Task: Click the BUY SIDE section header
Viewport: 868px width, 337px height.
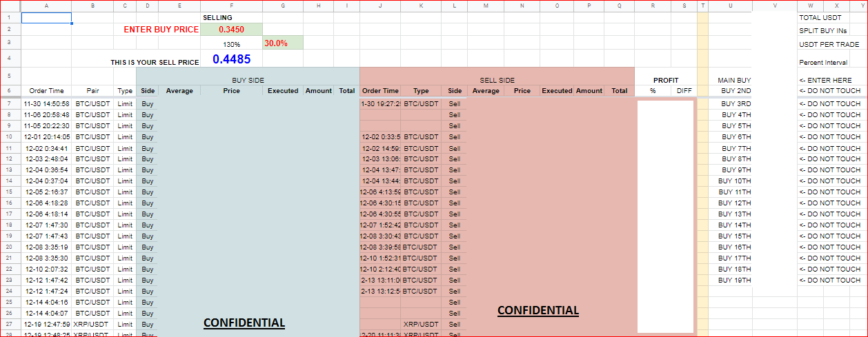Action: [x=248, y=80]
